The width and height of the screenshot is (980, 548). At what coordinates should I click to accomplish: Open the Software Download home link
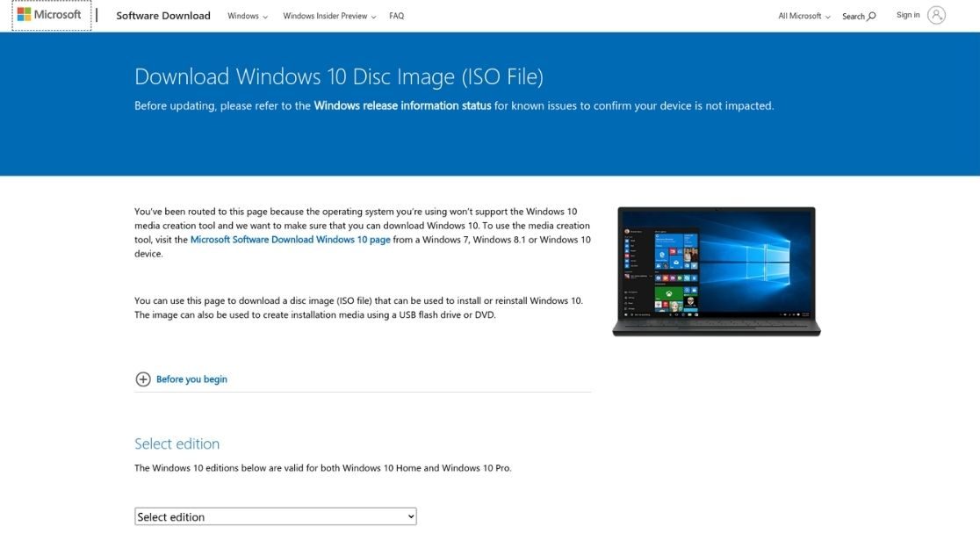(163, 16)
